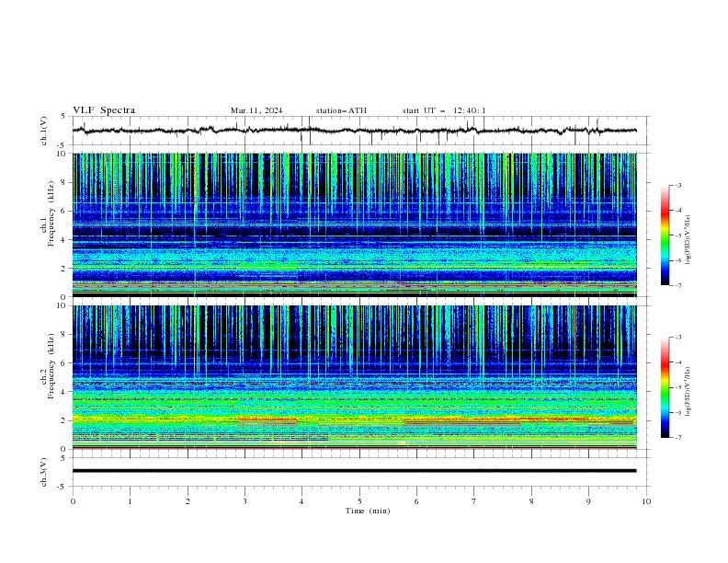The width and height of the screenshot is (728, 563).
Task: Click time axis tick label "5"
Action: (x=359, y=501)
